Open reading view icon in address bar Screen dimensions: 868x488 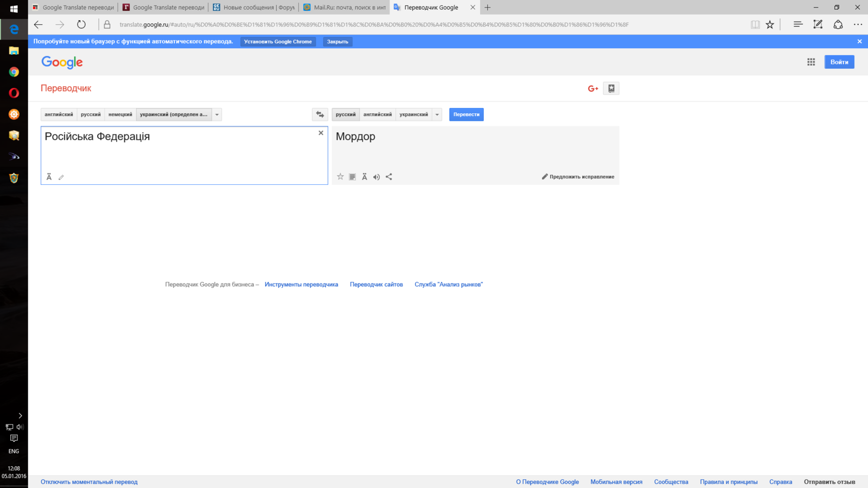[x=755, y=24]
